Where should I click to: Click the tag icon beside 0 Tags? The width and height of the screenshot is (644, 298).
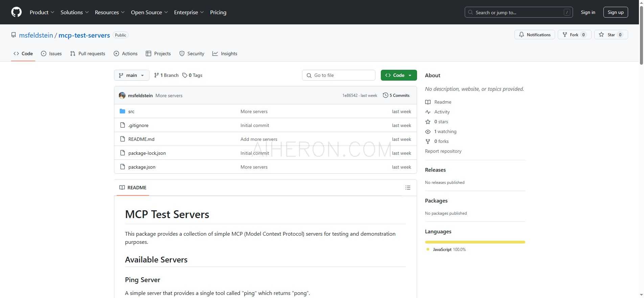coord(185,75)
